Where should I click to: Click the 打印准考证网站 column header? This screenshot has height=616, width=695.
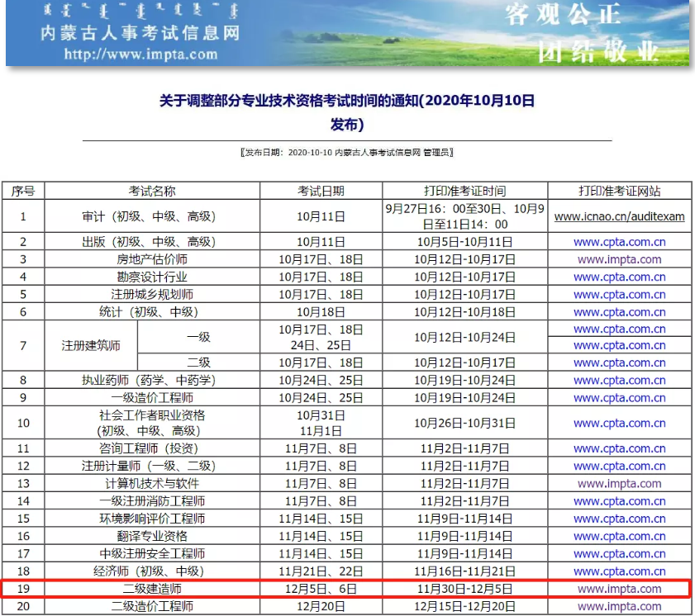coord(619,191)
